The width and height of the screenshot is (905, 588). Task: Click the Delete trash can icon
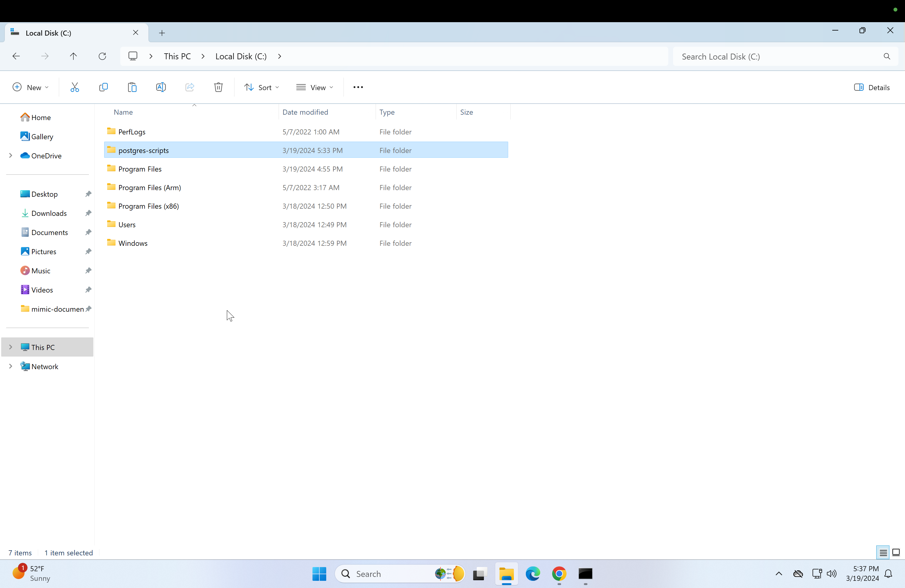[x=218, y=87]
